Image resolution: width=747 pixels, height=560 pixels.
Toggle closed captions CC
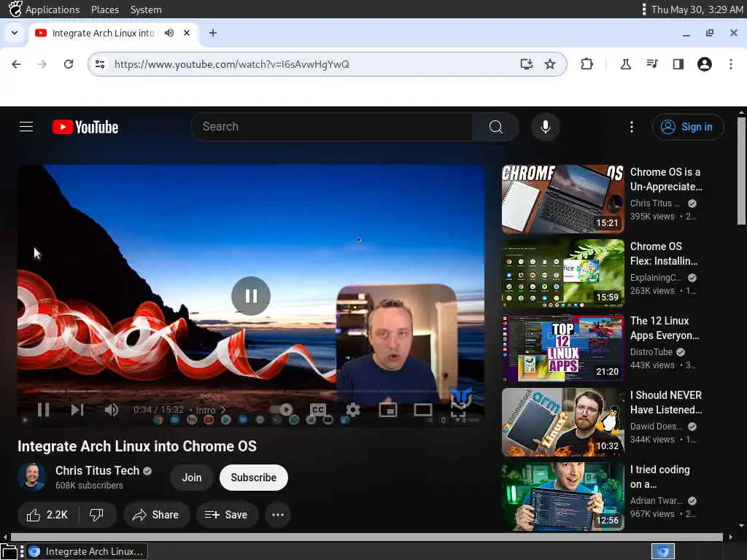coord(318,410)
